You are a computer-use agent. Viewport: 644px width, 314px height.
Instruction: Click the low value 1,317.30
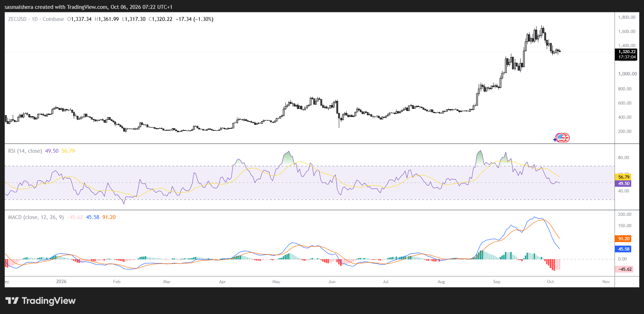tap(135, 19)
